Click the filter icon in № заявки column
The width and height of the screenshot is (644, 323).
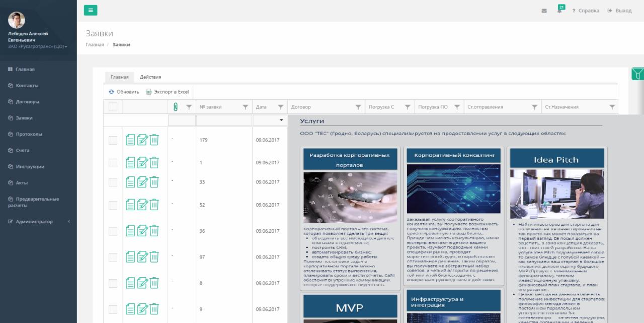tap(246, 107)
